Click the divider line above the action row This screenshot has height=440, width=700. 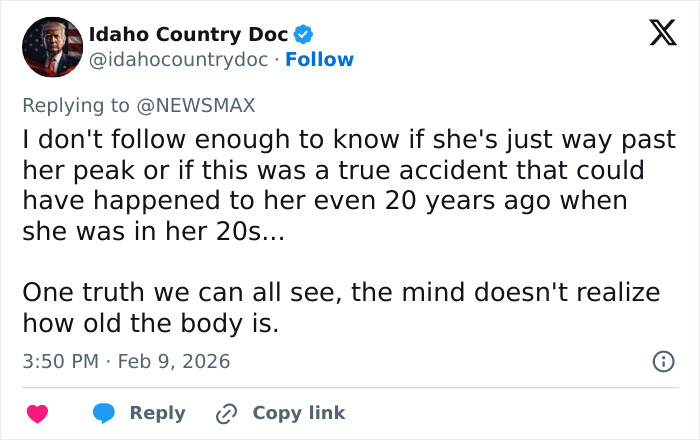350,387
